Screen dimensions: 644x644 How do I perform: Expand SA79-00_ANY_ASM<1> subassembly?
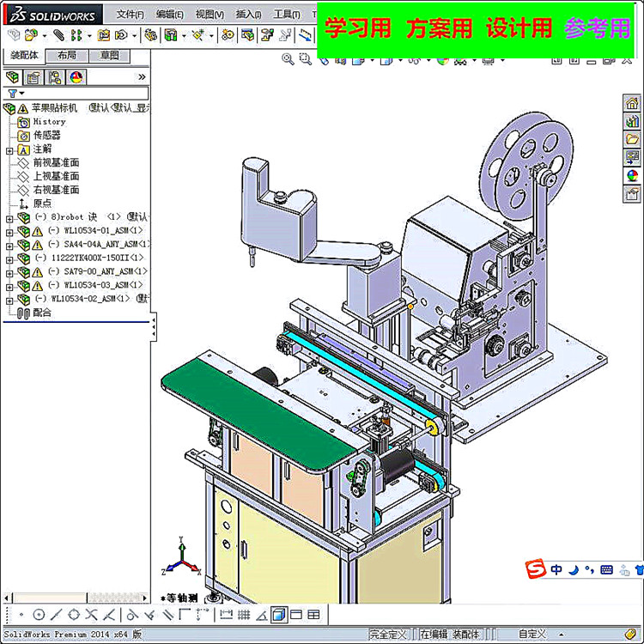[9, 273]
